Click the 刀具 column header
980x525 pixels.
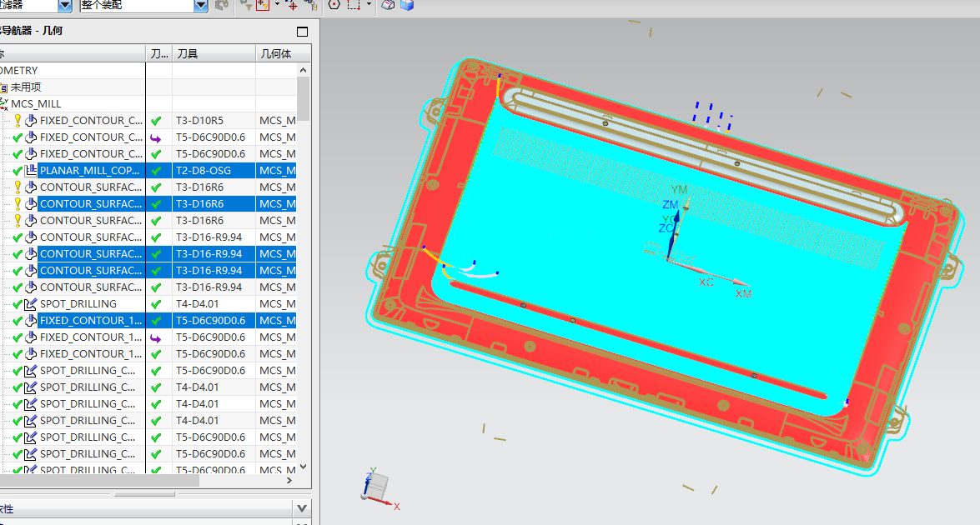coord(214,53)
